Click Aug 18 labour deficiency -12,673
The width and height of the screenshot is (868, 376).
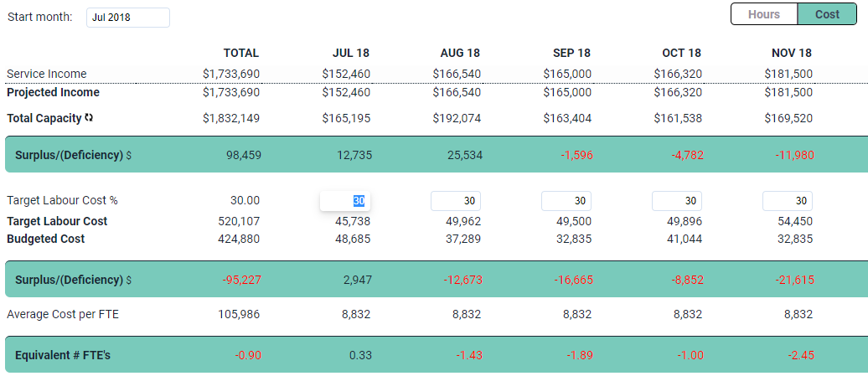tap(462, 280)
